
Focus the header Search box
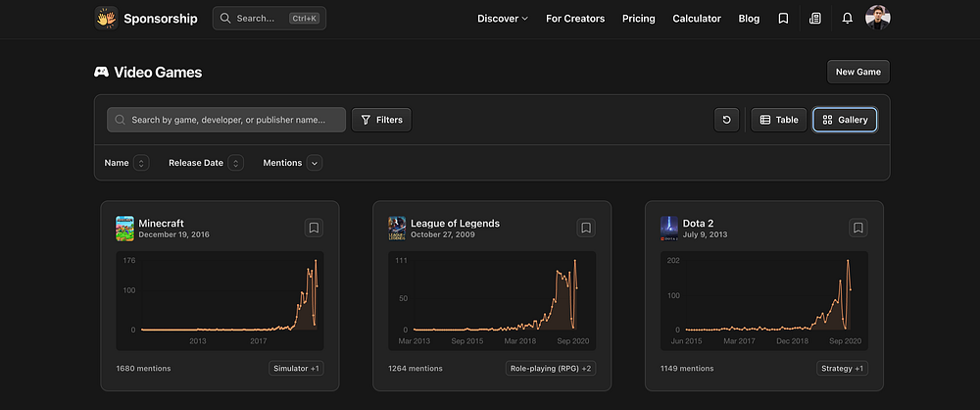click(269, 19)
